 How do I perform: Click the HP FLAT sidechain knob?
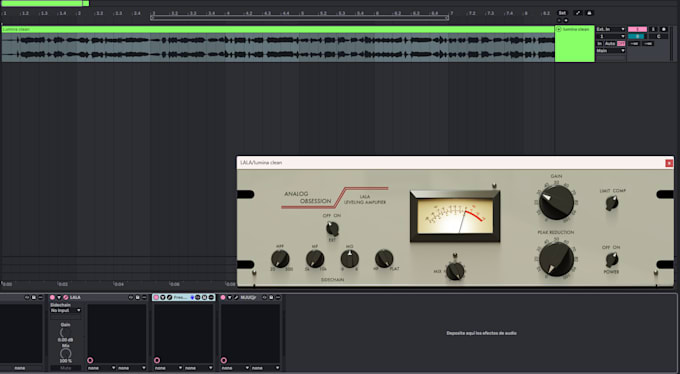click(384, 259)
